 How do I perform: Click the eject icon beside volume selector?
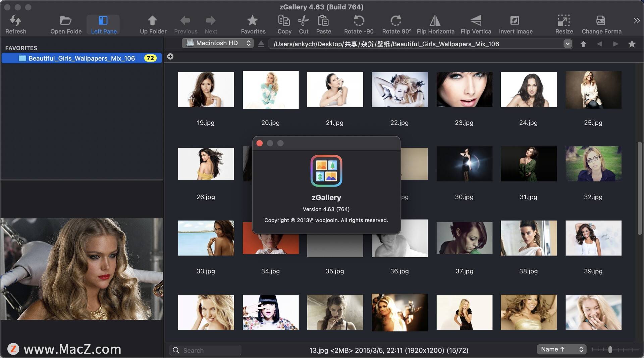[261, 44]
